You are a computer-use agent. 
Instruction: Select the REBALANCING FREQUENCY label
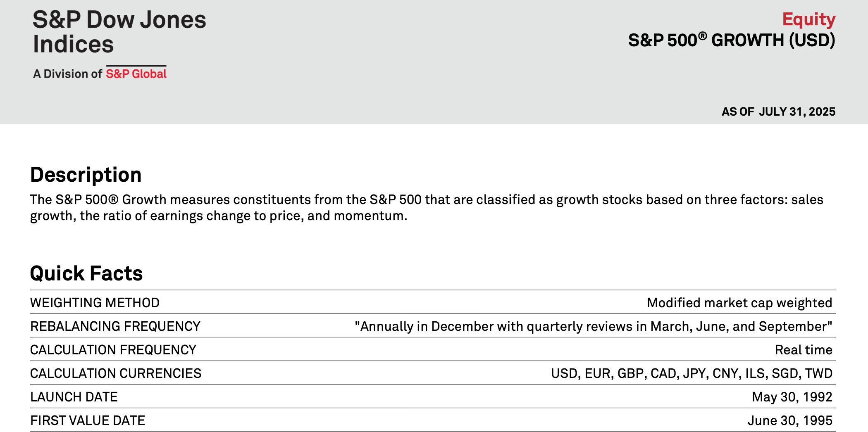click(x=115, y=326)
